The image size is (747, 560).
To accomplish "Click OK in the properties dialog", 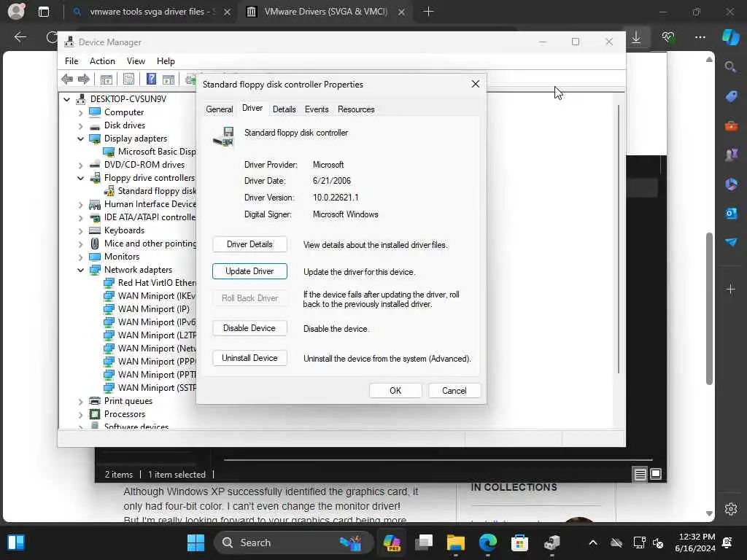I will 395,391.
